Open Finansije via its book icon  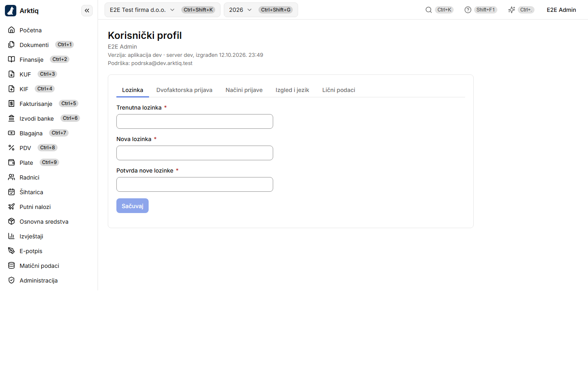pos(11,59)
